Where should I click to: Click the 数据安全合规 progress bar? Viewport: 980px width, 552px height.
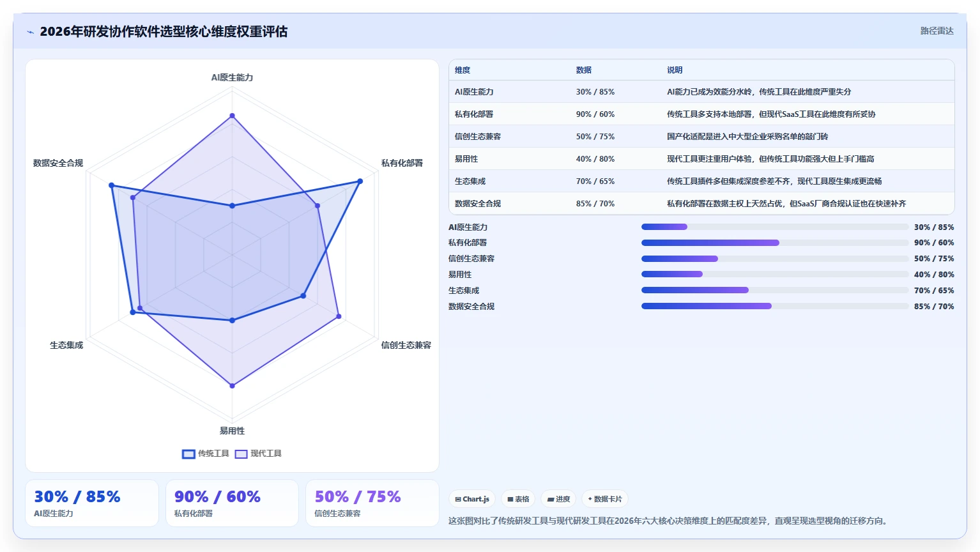(775, 306)
